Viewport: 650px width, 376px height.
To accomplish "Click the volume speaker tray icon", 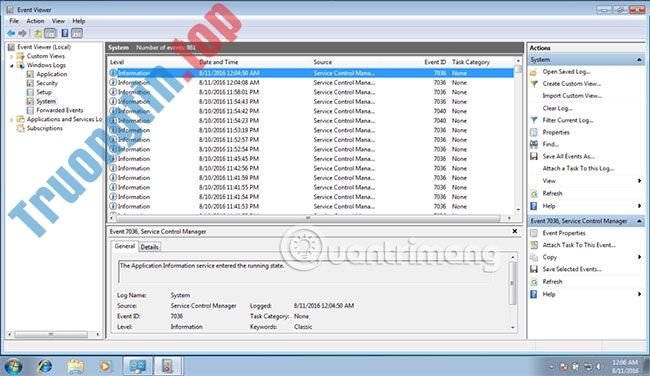I will [598, 367].
